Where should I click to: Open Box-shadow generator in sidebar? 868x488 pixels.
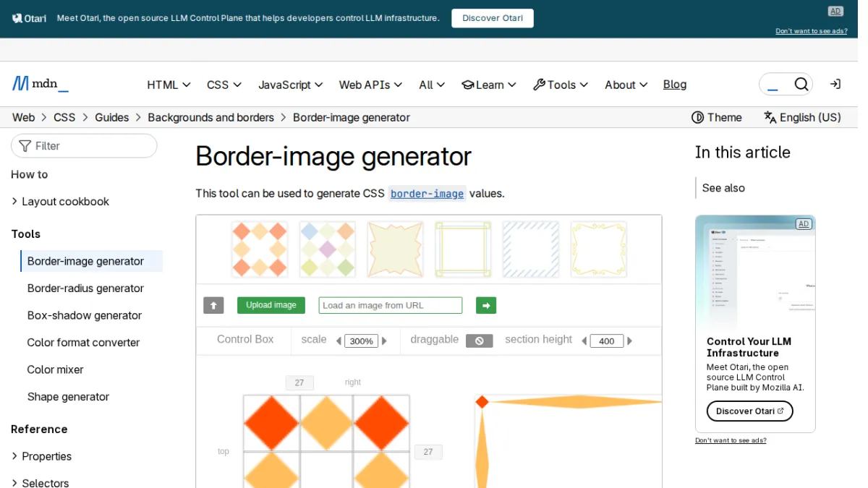tap(85, 315)
